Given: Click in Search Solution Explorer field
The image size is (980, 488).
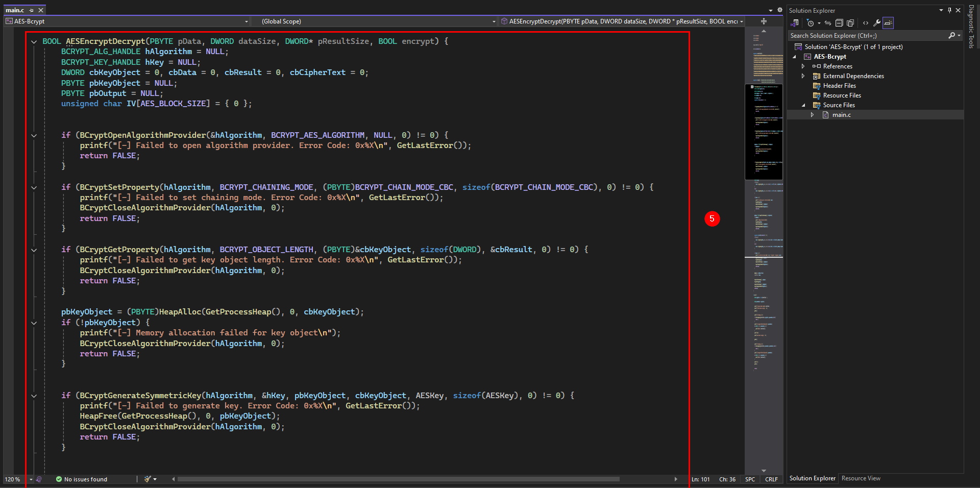Looking at the screenshot, I should [868, 36].
